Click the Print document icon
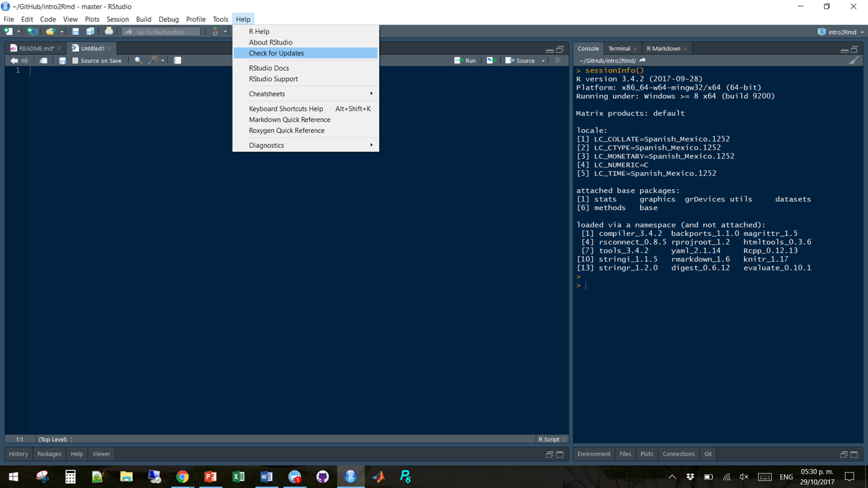Image resolution: width=868 pixels, height=488 pixels. [108, 32]
